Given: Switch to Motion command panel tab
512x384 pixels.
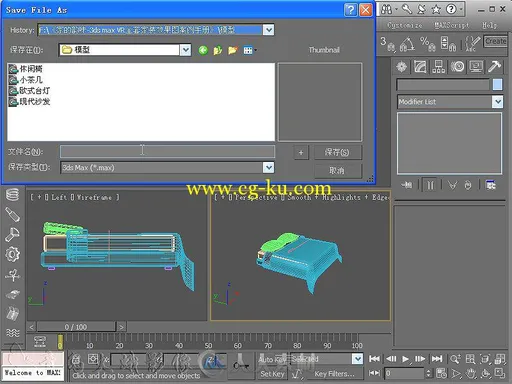Looking at the screenshot, I should (x=457, y=67).
